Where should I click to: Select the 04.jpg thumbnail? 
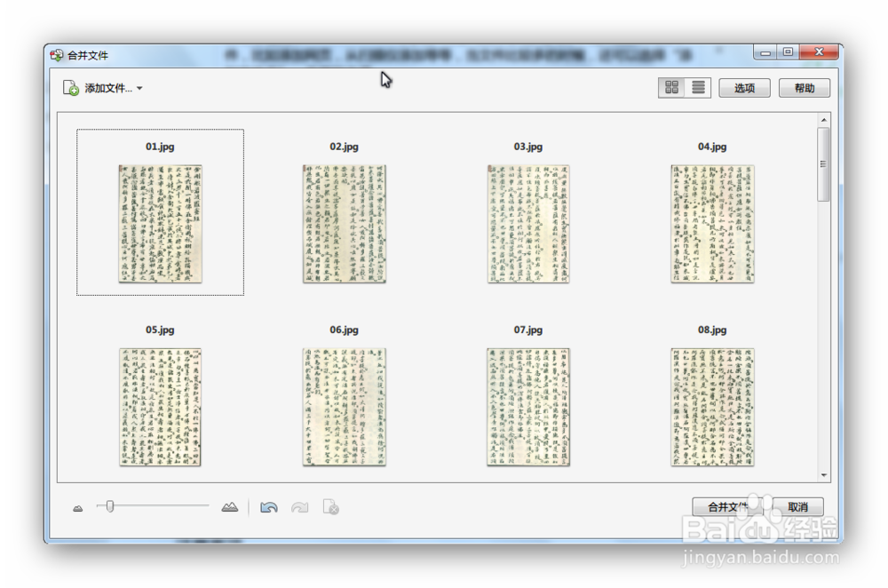coord(712,224)
